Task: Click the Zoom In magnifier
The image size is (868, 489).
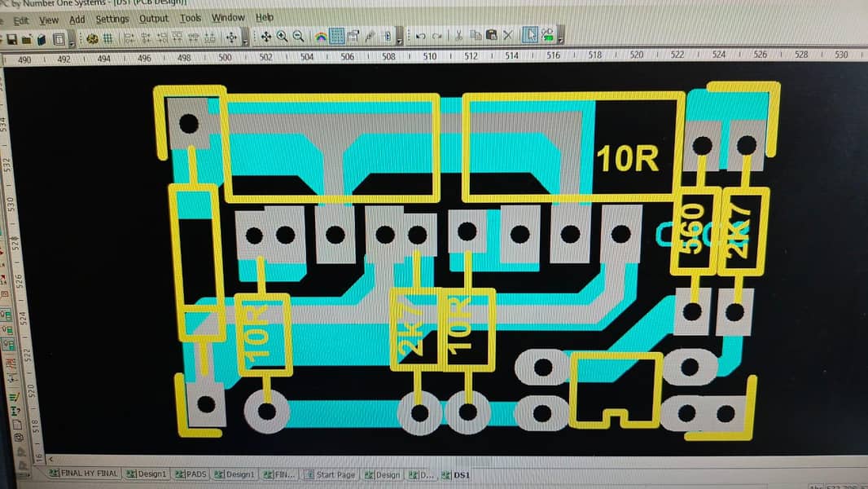Action: click(283, 37)
